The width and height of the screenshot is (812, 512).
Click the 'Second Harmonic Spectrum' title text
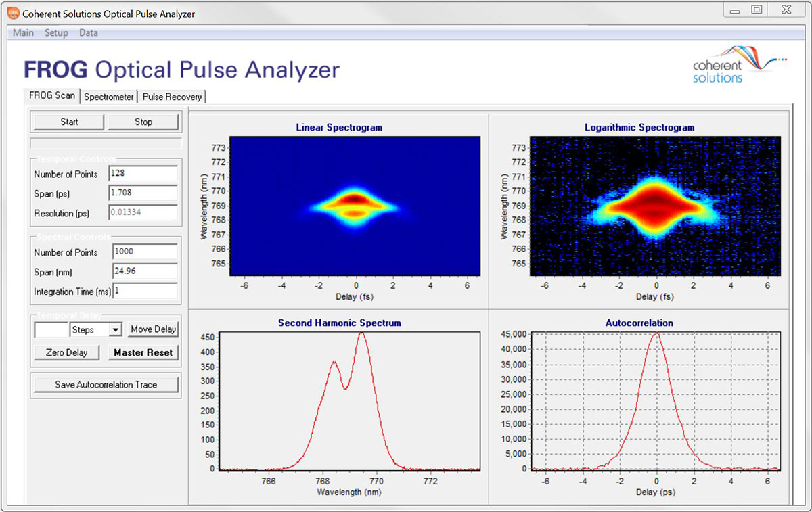click(x=340, y=323)
